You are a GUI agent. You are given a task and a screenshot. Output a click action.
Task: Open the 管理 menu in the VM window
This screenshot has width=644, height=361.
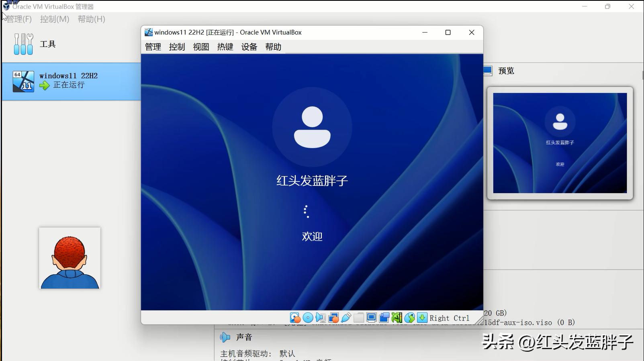pos(153,47)
